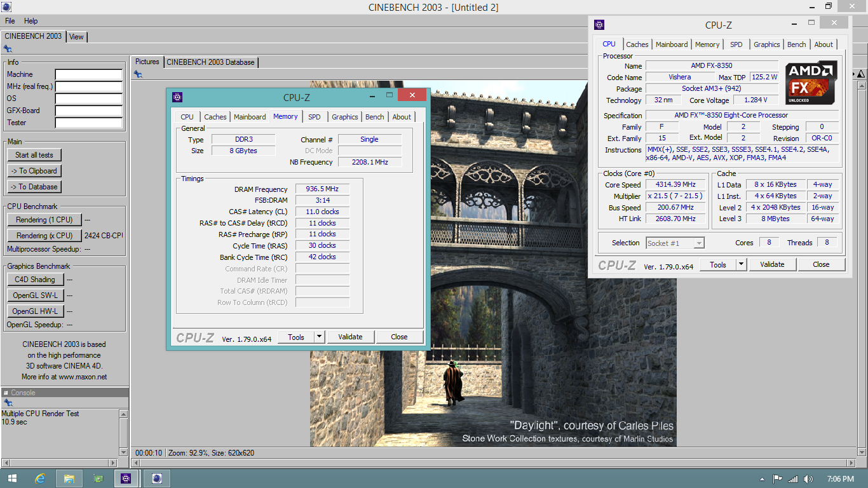Click the CPU-Z title icon in Memory window
This screenshot has height=488, width=868.
coord(177,97)
